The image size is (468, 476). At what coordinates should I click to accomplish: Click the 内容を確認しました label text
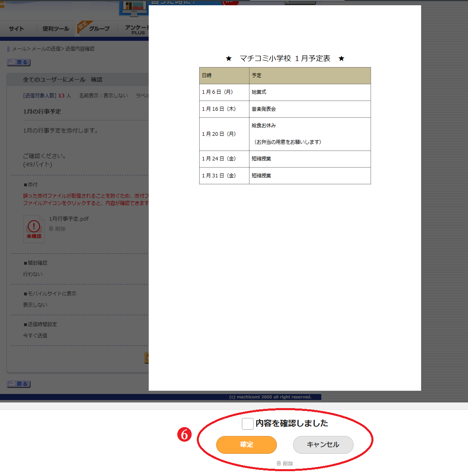292,423
